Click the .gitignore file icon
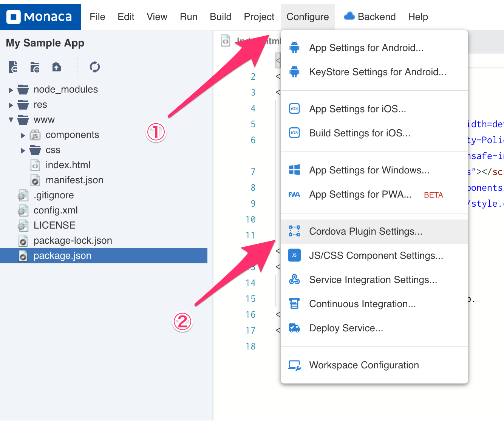Viewport: 504px width, 436px height. [23, 195]
